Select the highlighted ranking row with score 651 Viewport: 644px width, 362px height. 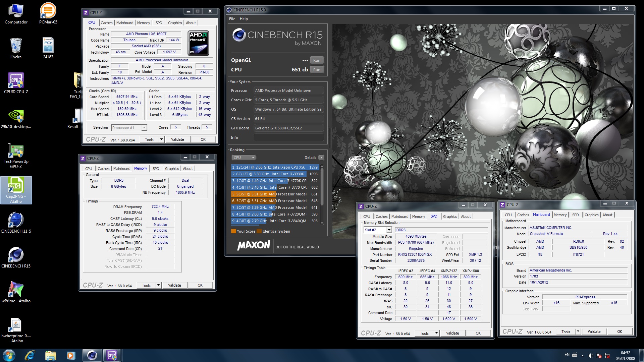coord(275,194)
